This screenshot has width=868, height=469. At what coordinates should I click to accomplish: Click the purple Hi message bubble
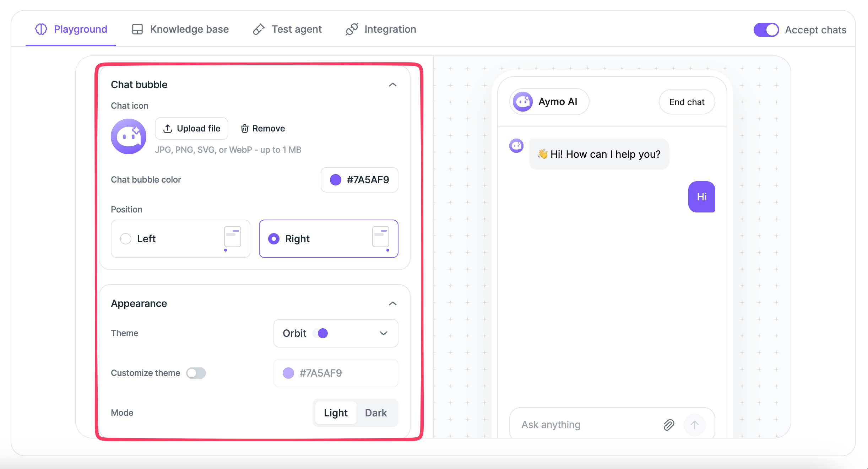pos(702,197)
